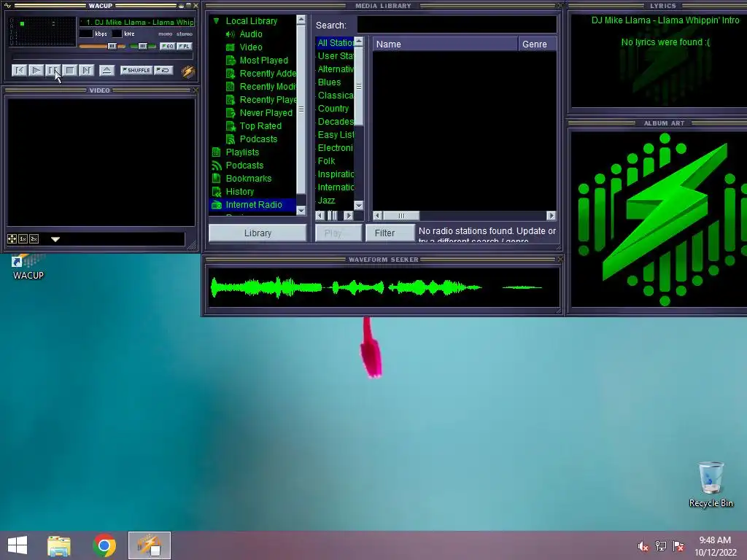Click the song position seek bar
Image resolution: width=747 pixels, height=560 pixels.
(102, 57)
